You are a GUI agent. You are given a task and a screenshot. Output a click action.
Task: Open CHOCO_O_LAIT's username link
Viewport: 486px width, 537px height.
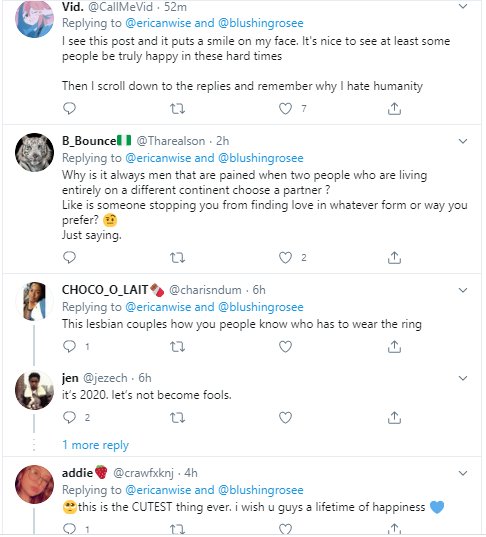coord(105,290)
